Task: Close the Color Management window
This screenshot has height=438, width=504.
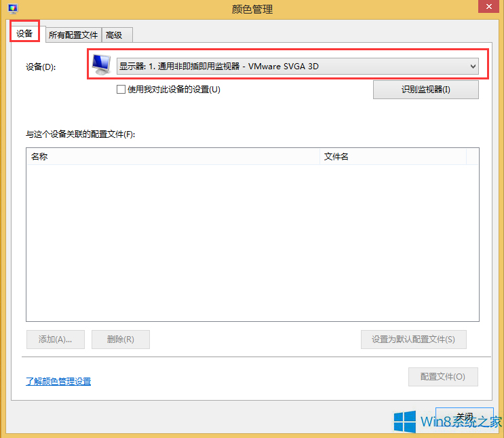Action: [488, 6]
